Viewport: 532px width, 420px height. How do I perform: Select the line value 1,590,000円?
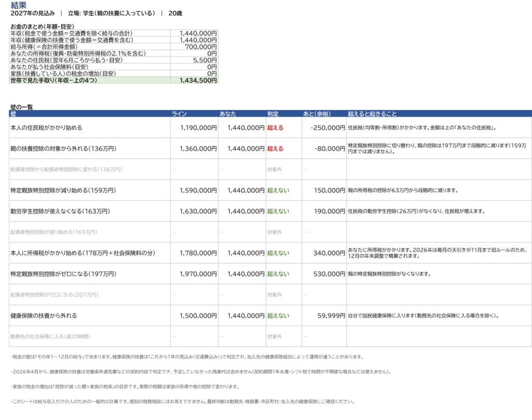[198, 191]
